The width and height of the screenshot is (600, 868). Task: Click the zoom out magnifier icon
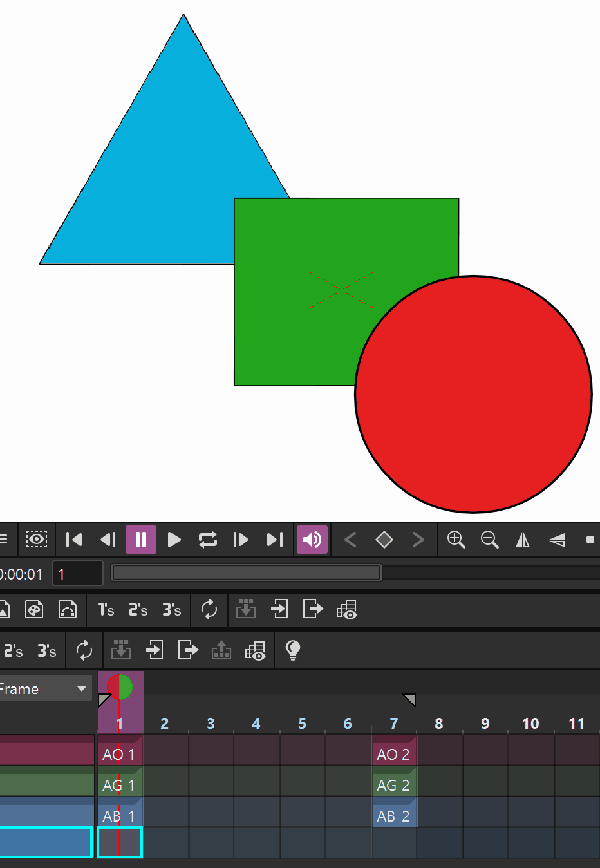490,540
